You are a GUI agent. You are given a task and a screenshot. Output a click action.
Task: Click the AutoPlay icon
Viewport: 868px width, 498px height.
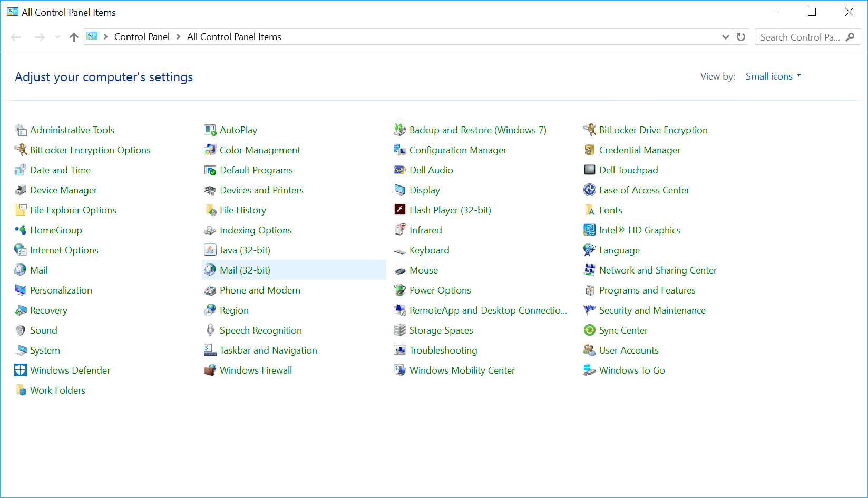(x=210, y=130)
